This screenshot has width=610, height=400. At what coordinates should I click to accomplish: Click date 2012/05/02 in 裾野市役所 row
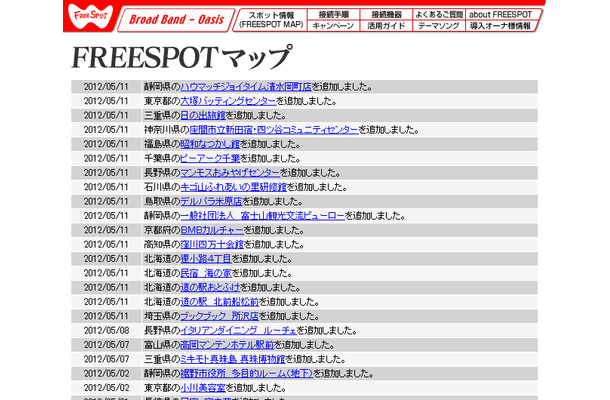[106, 374]
